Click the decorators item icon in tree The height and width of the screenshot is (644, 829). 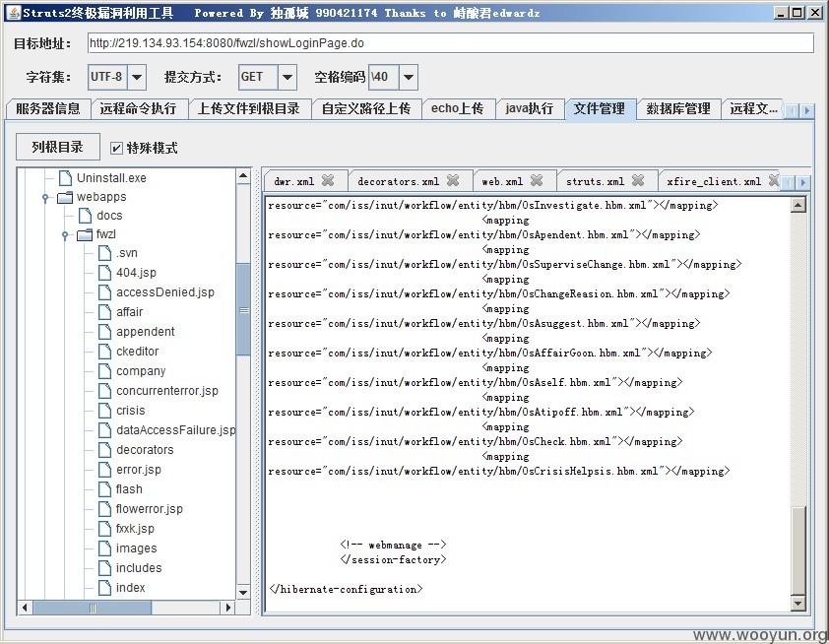tap(104, 450)
